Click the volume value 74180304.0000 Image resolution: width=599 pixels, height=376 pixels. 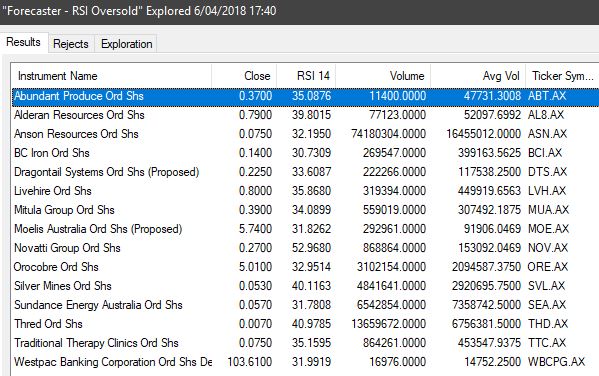(x=389, y=134)
